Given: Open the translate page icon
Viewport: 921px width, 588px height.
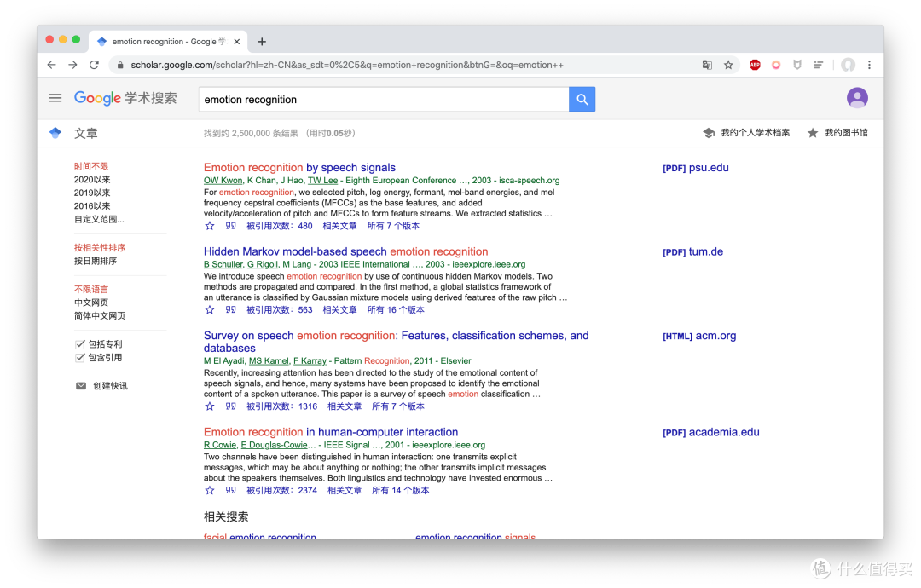Looking at the screenshot, I should 707,65.
